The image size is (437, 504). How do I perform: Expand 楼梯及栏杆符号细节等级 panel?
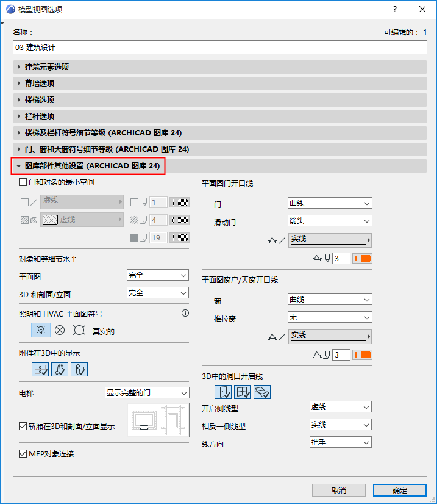click(220, 133)
